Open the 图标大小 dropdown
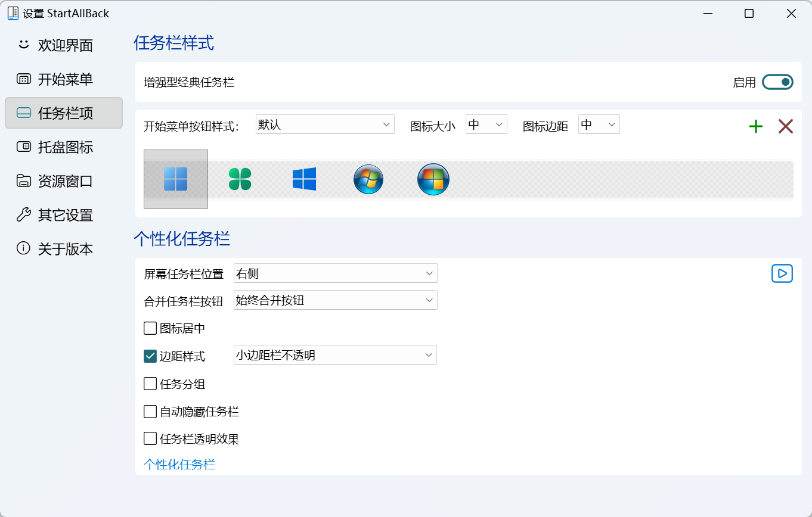Viewport: 812px width, 517px height. click(486, 124)
